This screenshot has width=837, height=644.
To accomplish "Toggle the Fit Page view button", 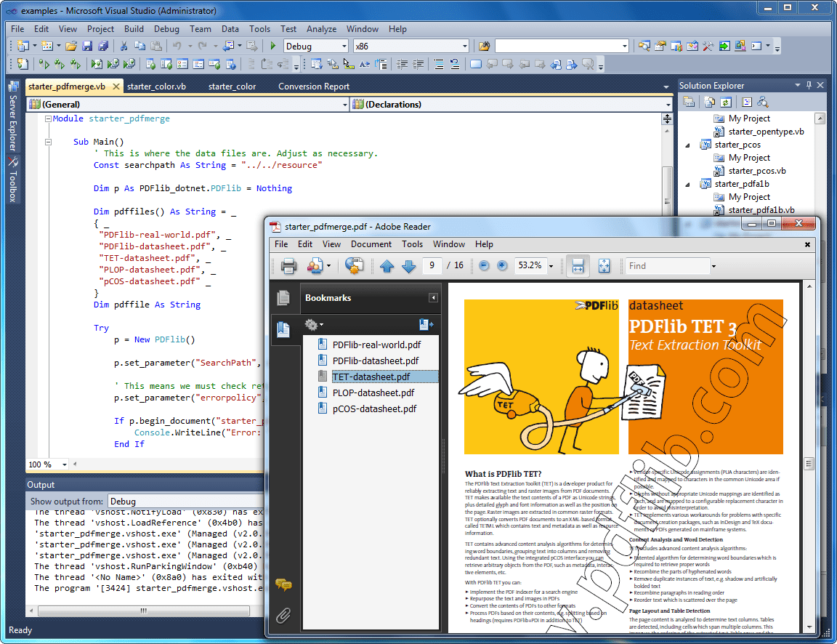I will tap(604, 266).
